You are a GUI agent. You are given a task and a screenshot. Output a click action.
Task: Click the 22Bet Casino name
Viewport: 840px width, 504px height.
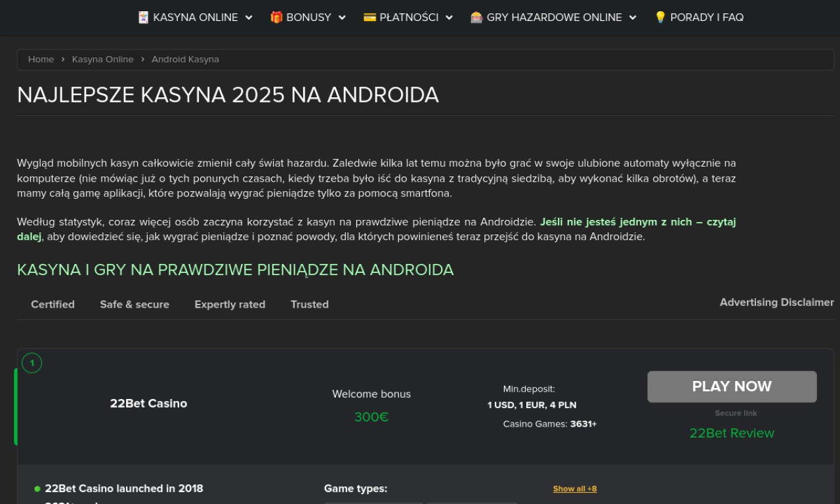tap(148, 404)
